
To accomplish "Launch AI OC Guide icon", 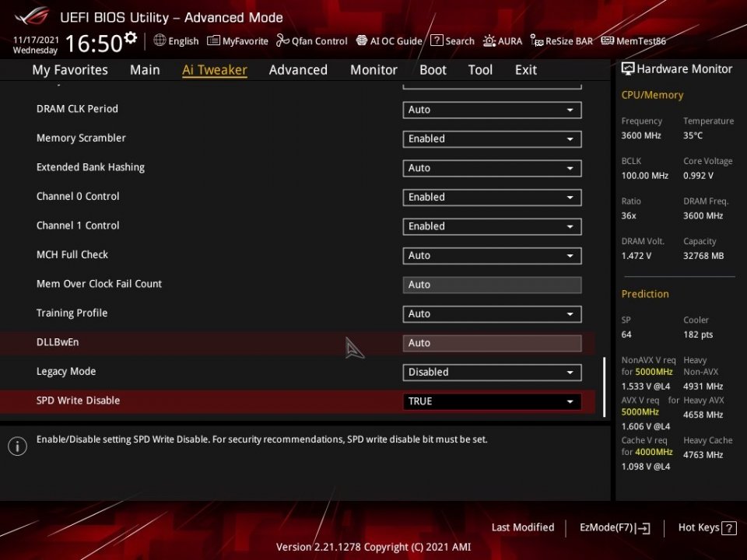I will click(362, 40).
